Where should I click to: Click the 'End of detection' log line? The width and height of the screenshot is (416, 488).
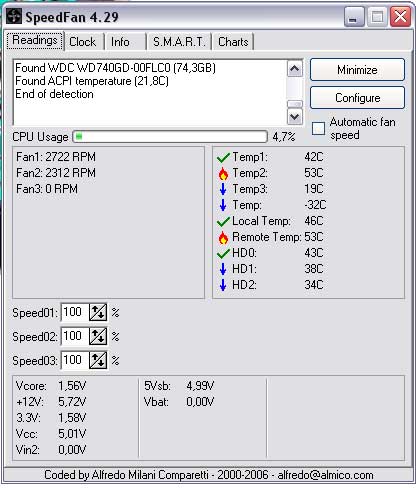point(54,94)
